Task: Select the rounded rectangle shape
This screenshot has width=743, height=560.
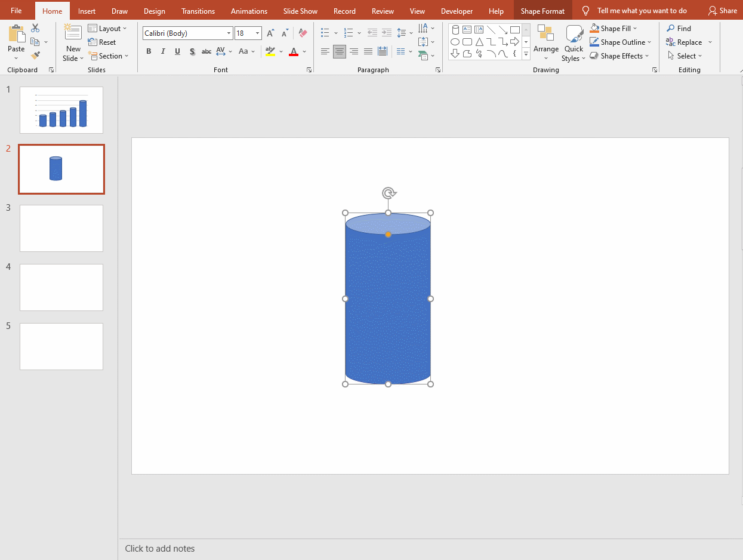Action: point(467,42)
